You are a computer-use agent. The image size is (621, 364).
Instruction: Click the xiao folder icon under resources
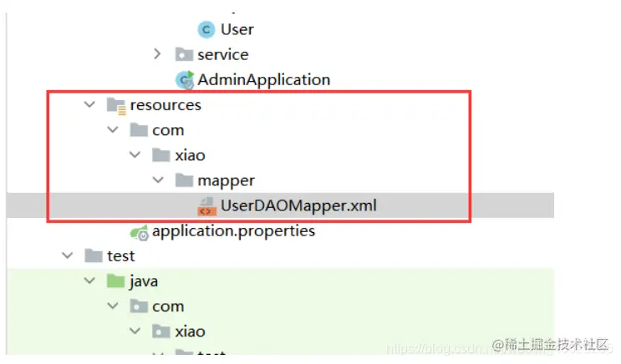tap(161, 155)
